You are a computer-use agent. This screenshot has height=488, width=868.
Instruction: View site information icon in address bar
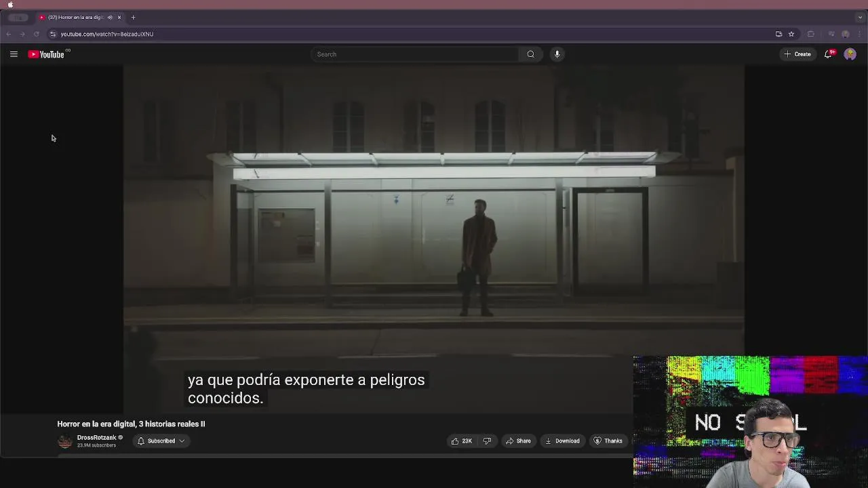click(x=53, y=34)
